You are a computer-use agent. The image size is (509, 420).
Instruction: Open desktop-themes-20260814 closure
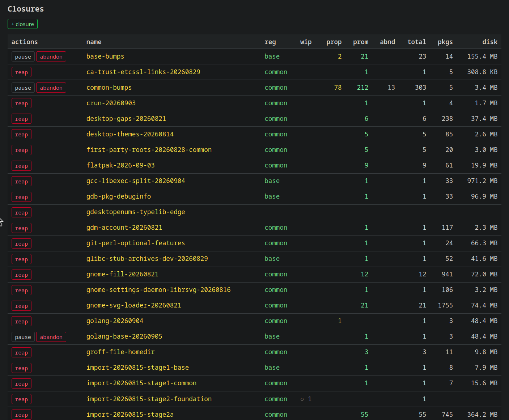tap(130, 134)
